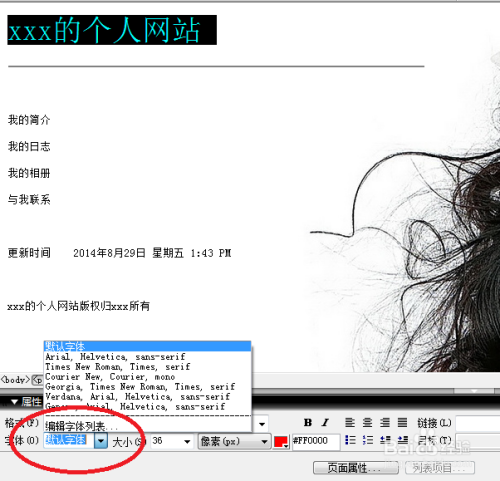Choose Arial, Helvetica, sans-serif font

[147, 357]
